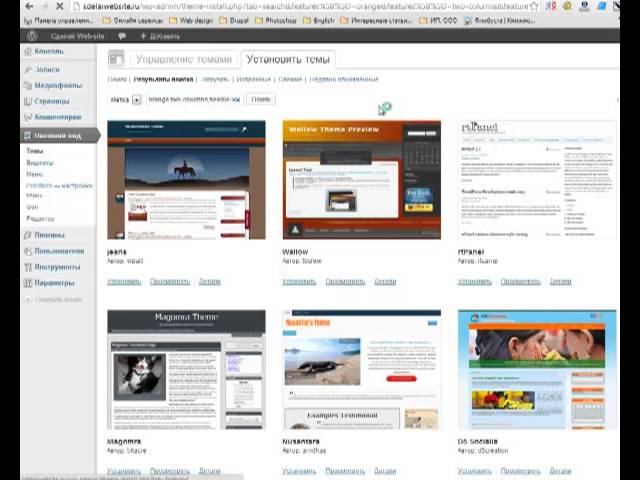640x480 pixels.
Task: Open details for the jeans theme
Action: pos(210,282)
